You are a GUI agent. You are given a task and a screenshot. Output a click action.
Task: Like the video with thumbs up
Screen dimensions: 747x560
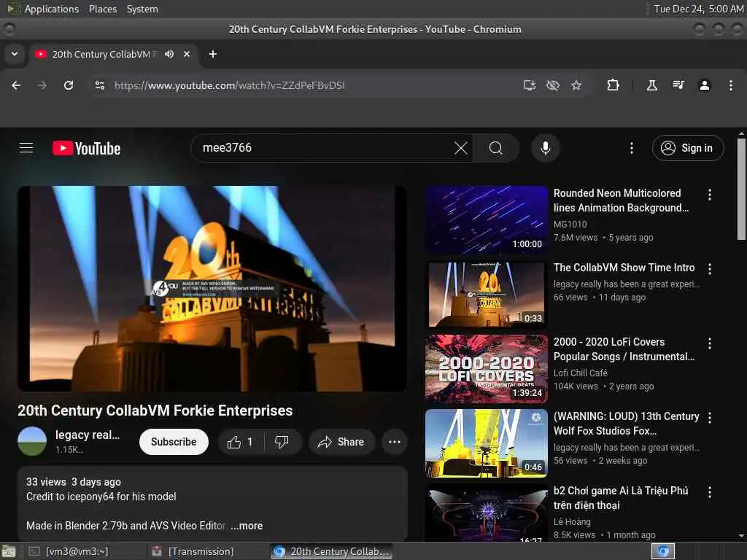tap(240, 442)
